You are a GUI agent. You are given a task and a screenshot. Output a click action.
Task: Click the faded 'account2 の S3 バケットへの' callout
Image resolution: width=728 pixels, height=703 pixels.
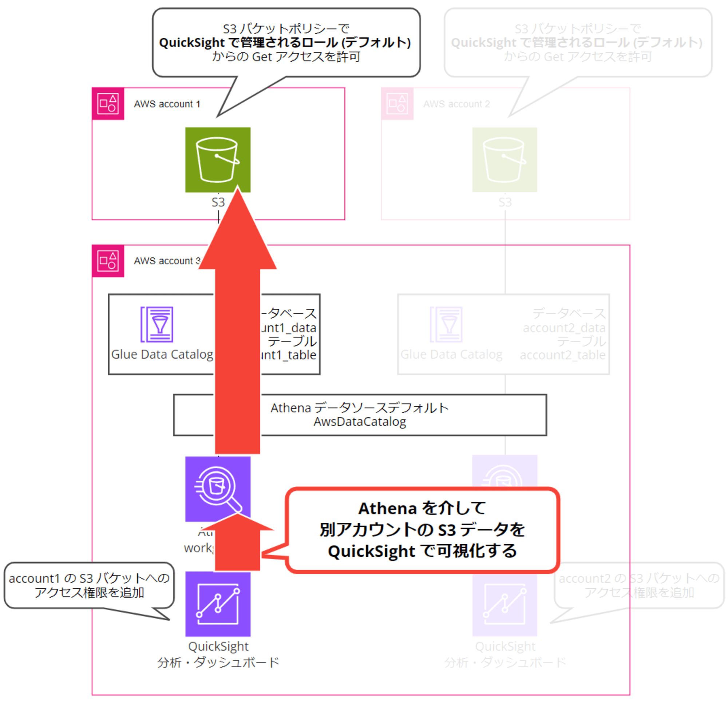coord(639,578)
